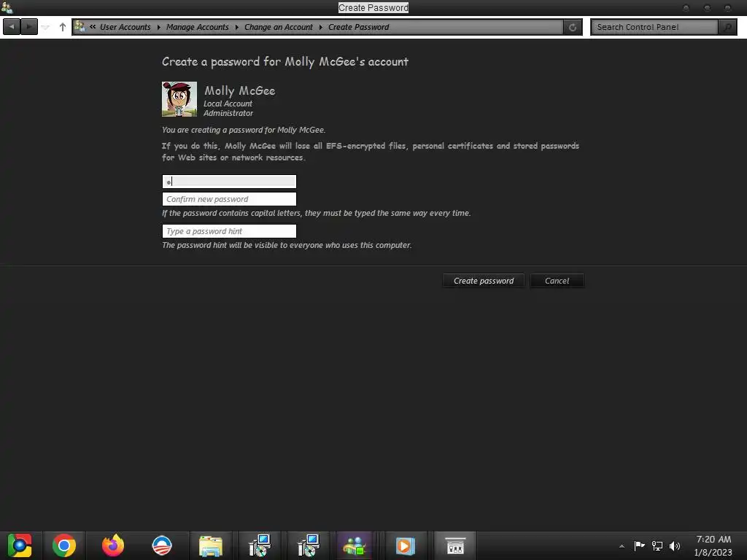Expand the arrow after Change an Account breadcrumb
The image size is (747, 560).
[x=321, y=27]
